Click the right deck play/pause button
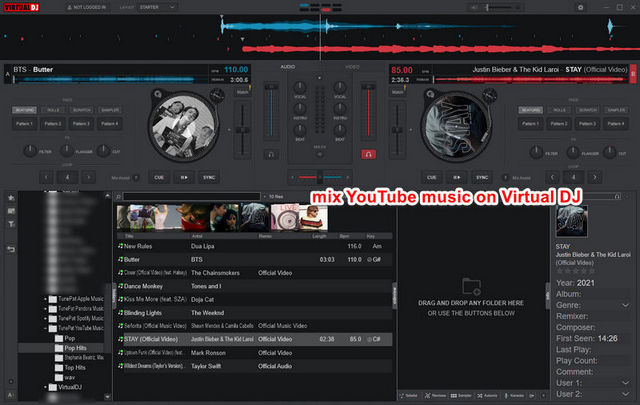 point(457,178)
